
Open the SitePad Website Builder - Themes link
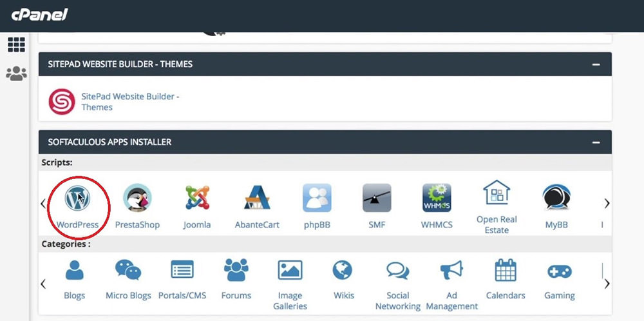click(x=131, y=101)
